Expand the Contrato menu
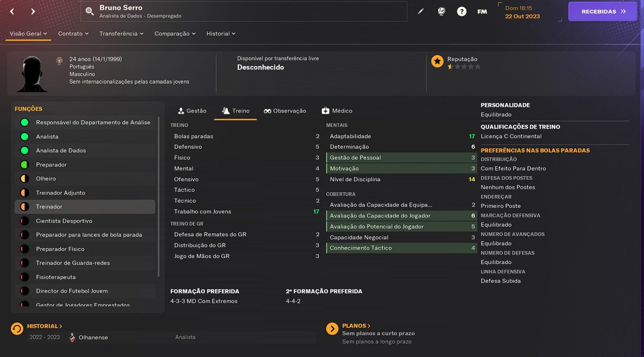This screenshot has height=357, width=644. [74, 33]
